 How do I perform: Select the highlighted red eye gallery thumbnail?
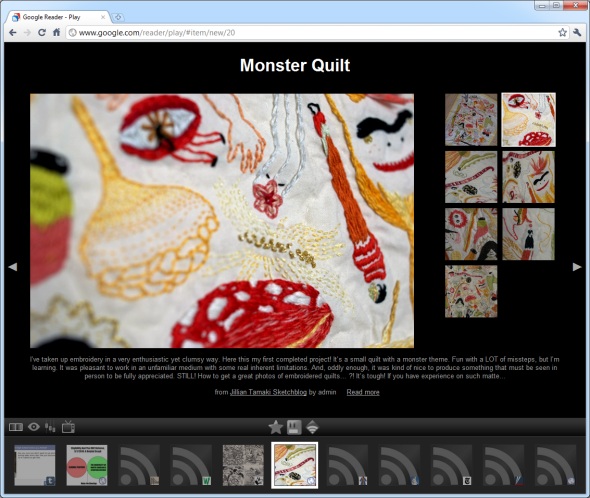(528, 120)
